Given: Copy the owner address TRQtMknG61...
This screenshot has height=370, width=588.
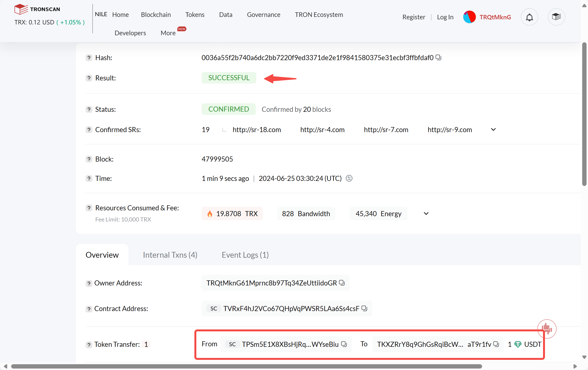Looking at the screenshot, I should tap(342, 283).
